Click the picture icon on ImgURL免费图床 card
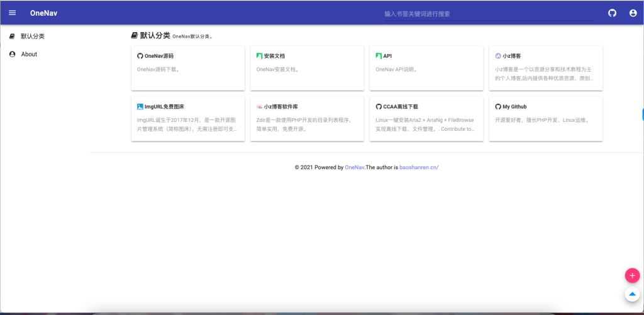 coord(140,106)
